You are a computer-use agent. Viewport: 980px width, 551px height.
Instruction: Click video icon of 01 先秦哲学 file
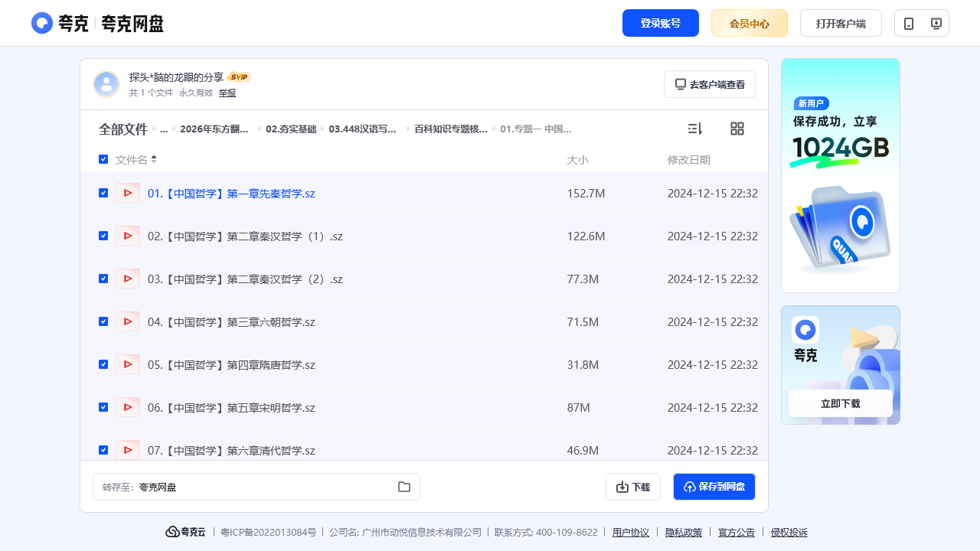click(x=128, y=193)
